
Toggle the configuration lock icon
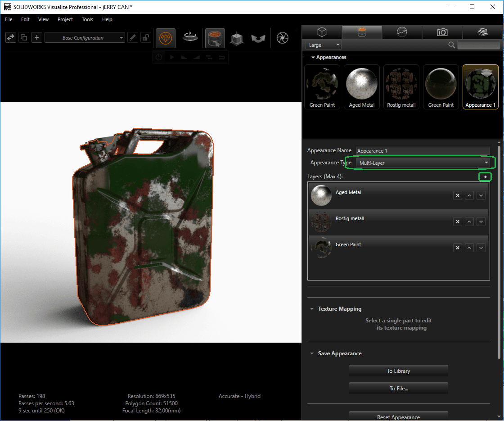click(x=145, y=38)
